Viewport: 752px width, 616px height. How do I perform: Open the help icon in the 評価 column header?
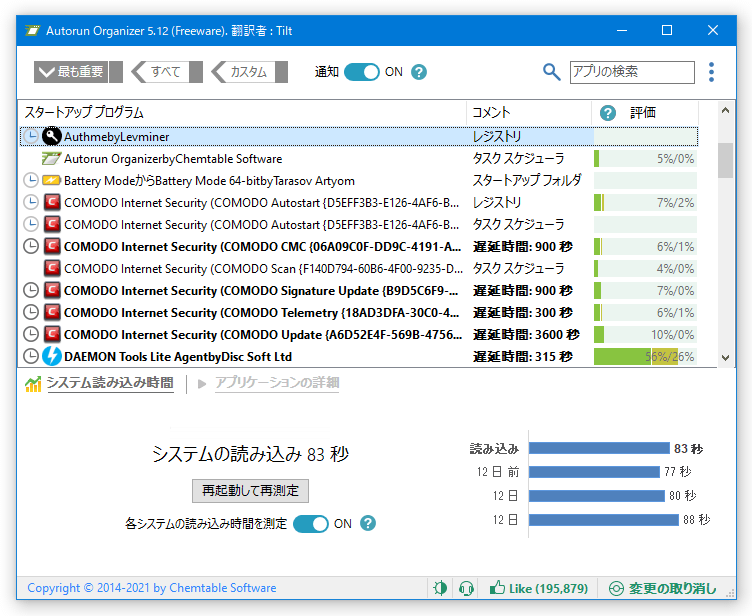coord(608,113)
